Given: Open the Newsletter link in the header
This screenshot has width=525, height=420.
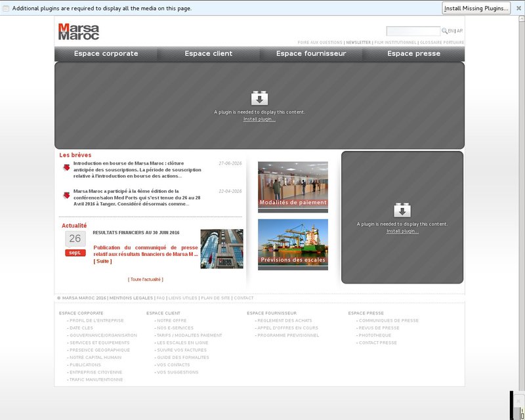Looking at the screenshot, I should pyautogui.click(x=358, y=43).
